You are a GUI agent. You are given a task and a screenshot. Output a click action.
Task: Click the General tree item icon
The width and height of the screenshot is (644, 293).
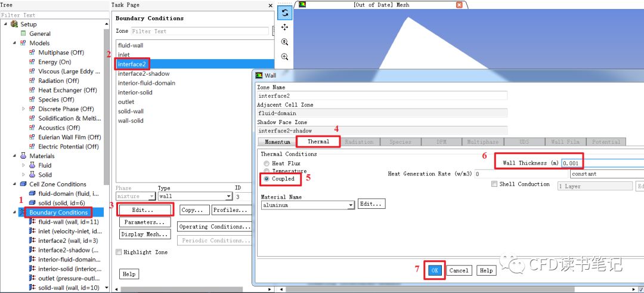pos(23,34)
